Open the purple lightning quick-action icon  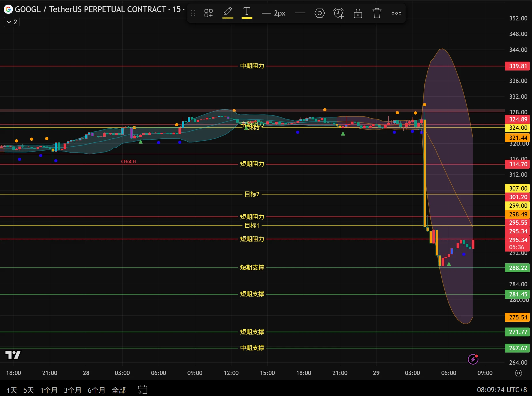(473, 359)
